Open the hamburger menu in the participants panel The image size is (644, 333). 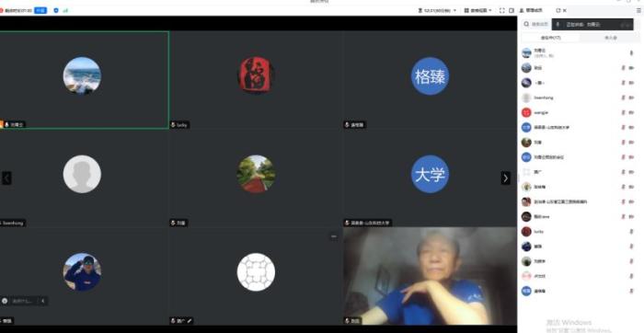point(638,11)
